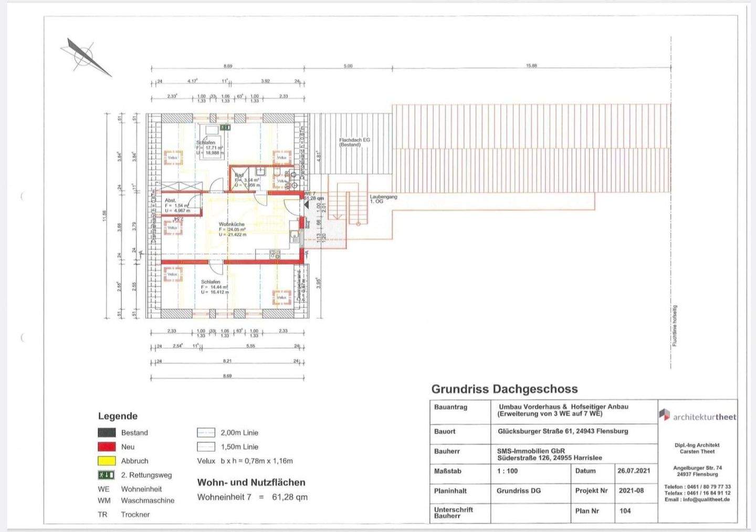Click the Grundriss Dachgeschoss title

coord(504,389)
